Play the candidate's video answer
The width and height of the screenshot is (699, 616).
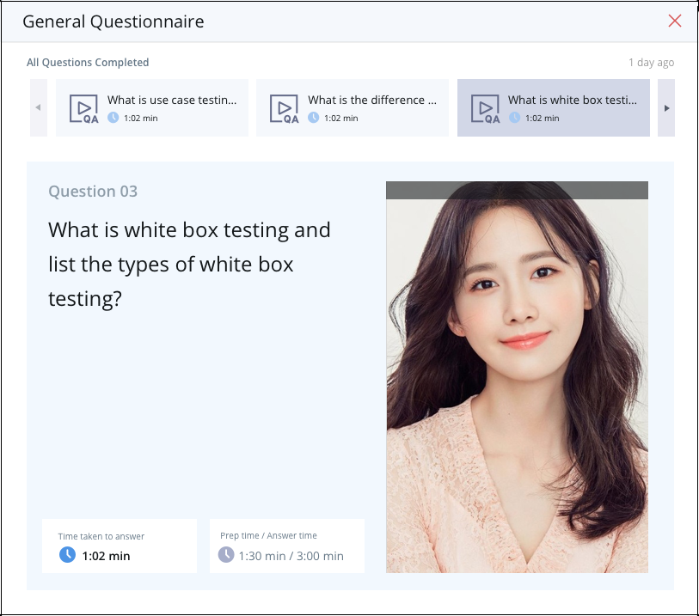[x=517, y=378]
